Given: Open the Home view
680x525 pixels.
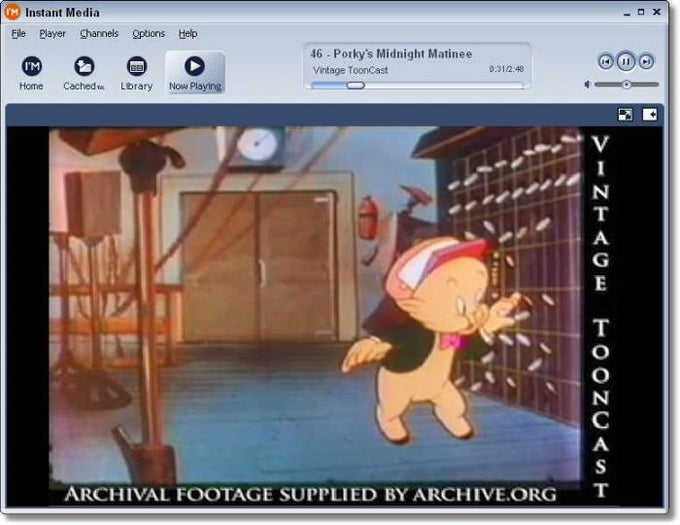Looking at the screenshot, I should [x=31, y=73].
